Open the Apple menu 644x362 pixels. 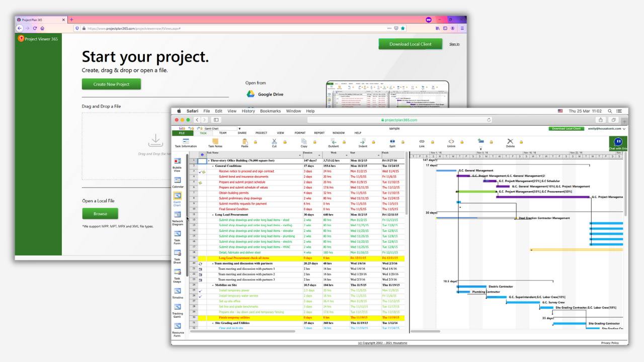tap(179, 111)
